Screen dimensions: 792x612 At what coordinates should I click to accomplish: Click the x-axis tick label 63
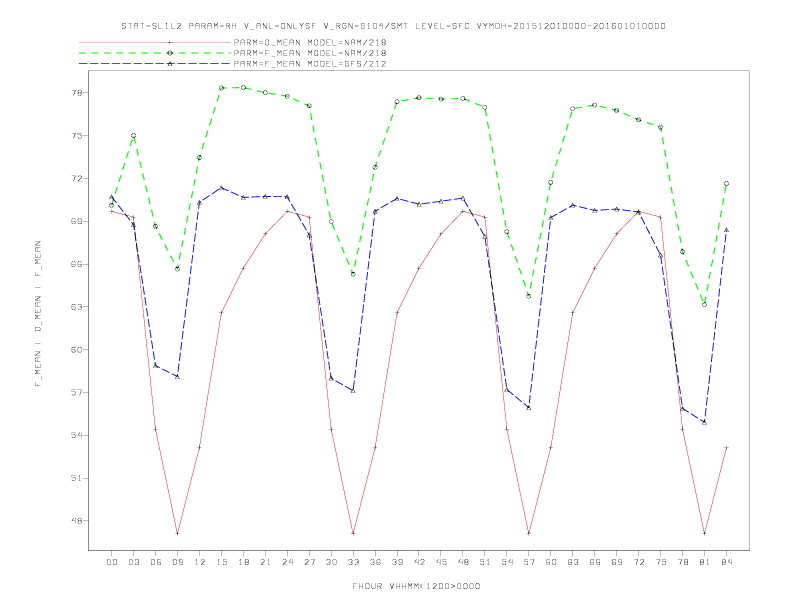573,562
